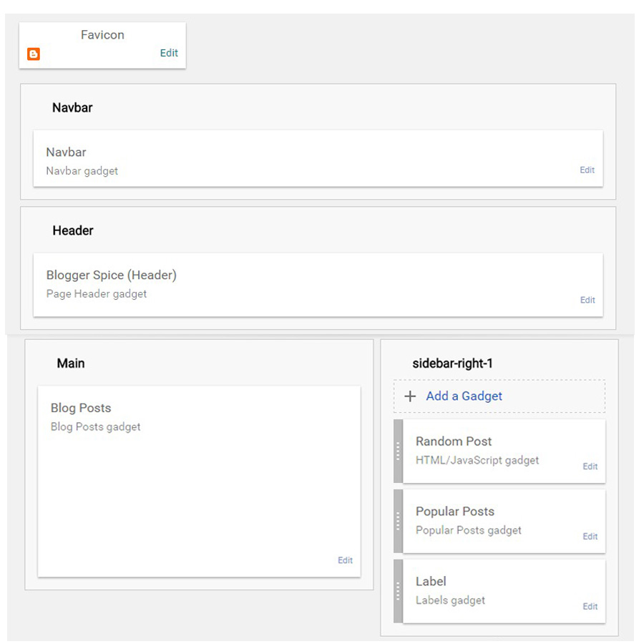Edit the Labels gadget
This screenshot has height=644, width=644.
coord(590,606)
